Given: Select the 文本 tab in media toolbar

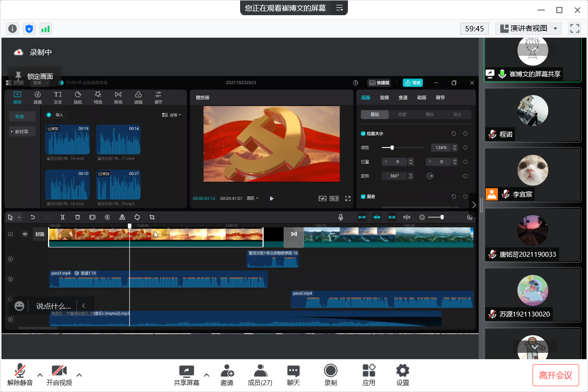Looking at the screenshot, I should point(58,97).
